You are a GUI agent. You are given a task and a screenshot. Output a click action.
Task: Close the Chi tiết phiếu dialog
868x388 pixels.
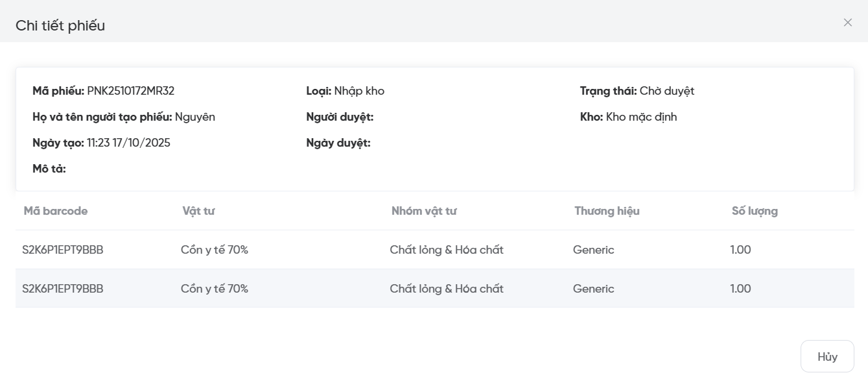[847, 23]
